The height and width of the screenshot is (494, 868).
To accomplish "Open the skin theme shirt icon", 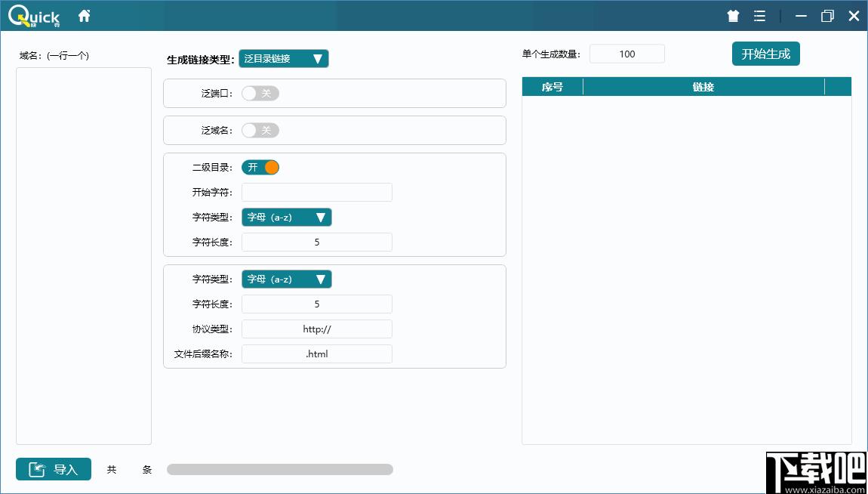I will 733,16.
